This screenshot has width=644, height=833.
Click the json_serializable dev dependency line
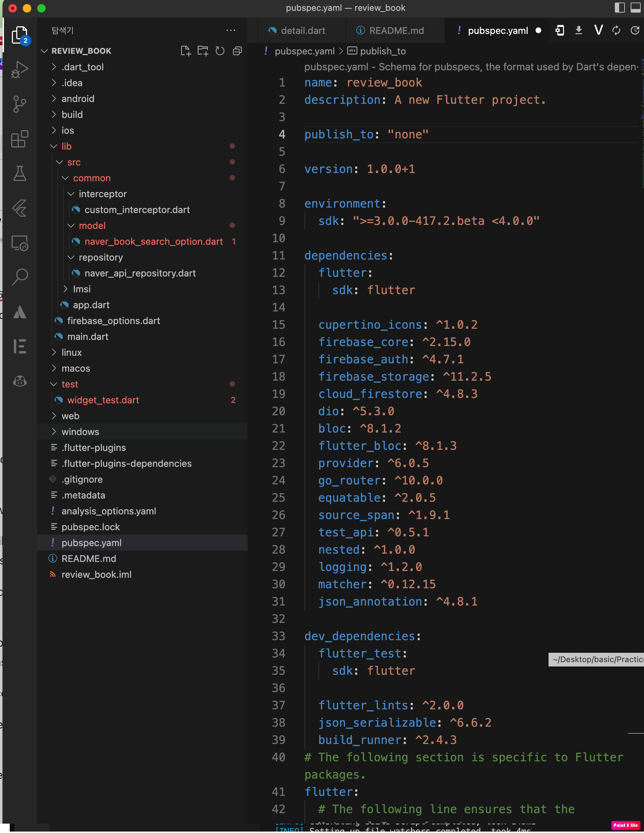(405, 723)
